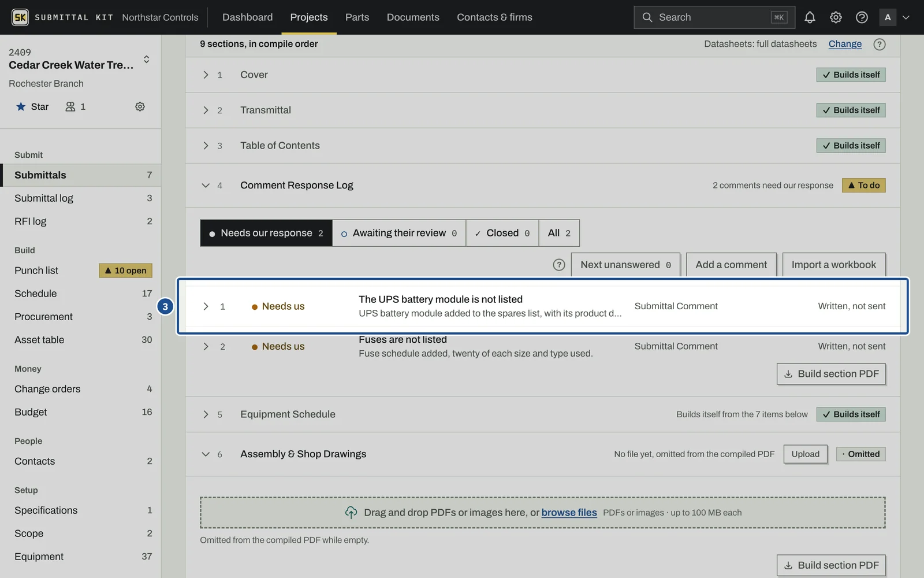Show help for datasheets setting
The height and width of the screenshot is (578, 924).
879,45
